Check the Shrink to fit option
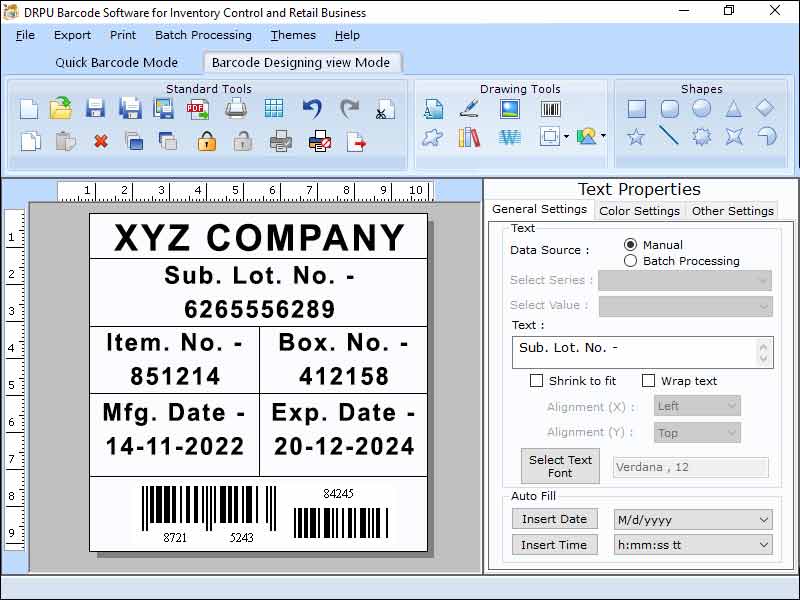 tap(537, 381)
